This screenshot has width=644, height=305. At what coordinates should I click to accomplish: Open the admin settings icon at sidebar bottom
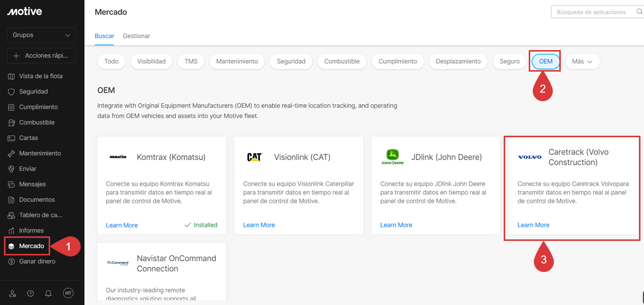(x=13, y=293)
